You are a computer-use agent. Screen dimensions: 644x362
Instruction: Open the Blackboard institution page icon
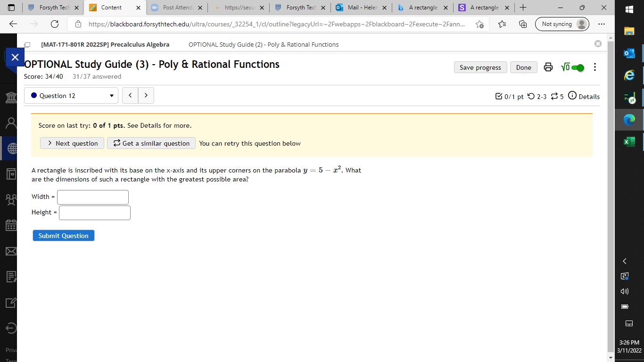pyautogui.click(x=10, y=98)
